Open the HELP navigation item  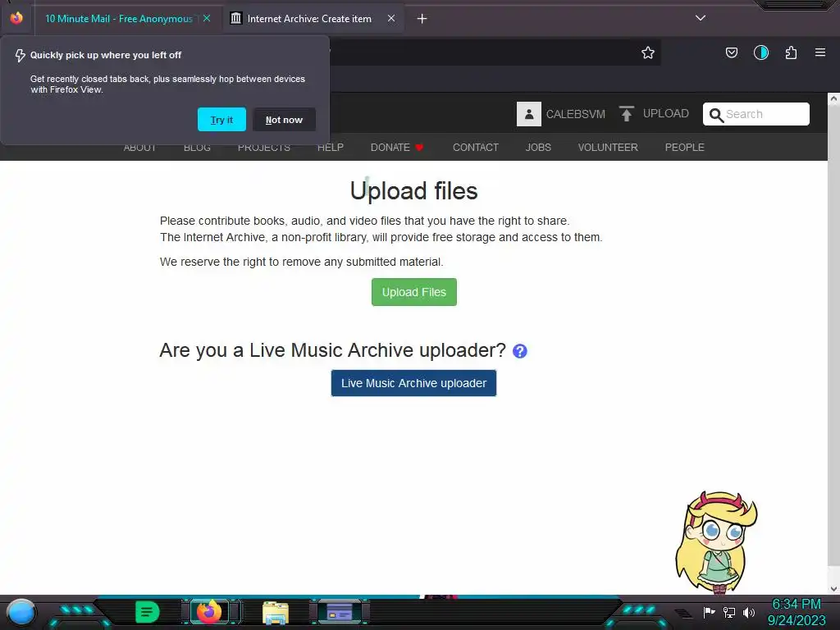tap(331, 148)
